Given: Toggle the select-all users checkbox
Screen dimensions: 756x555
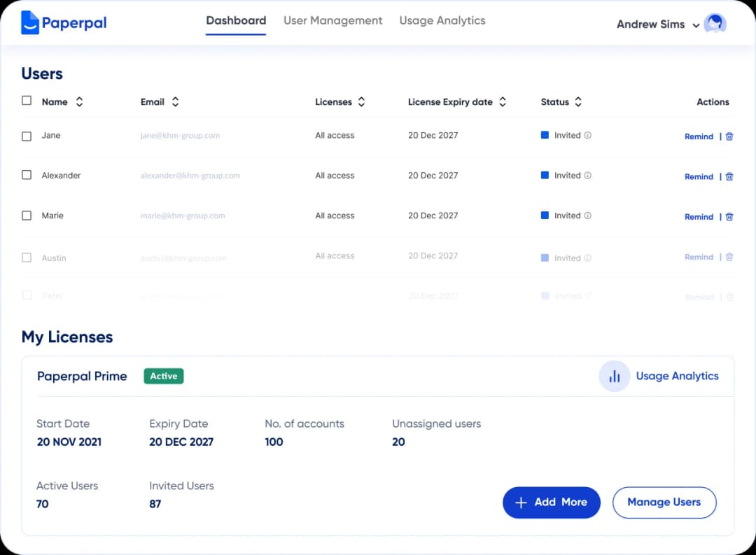Looking at the screenshot, I should point(27,100).
